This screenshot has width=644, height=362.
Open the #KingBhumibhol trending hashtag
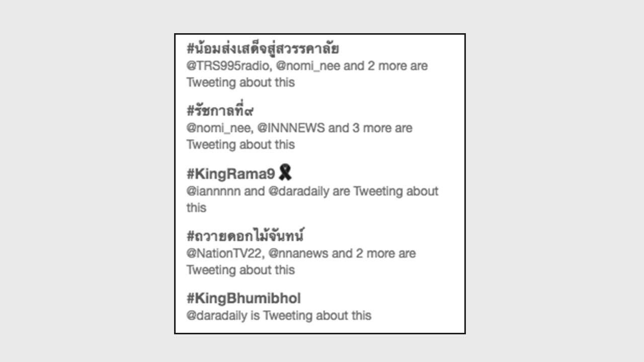tap(244, 299)
